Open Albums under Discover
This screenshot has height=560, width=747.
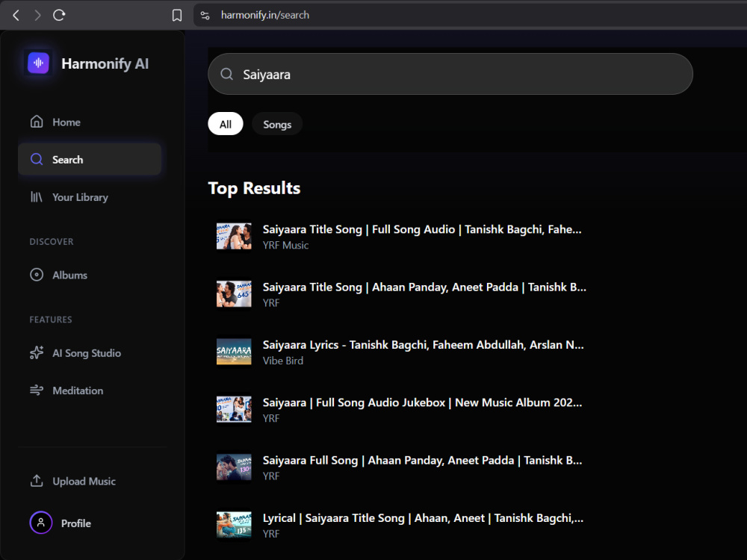[90, 275]
